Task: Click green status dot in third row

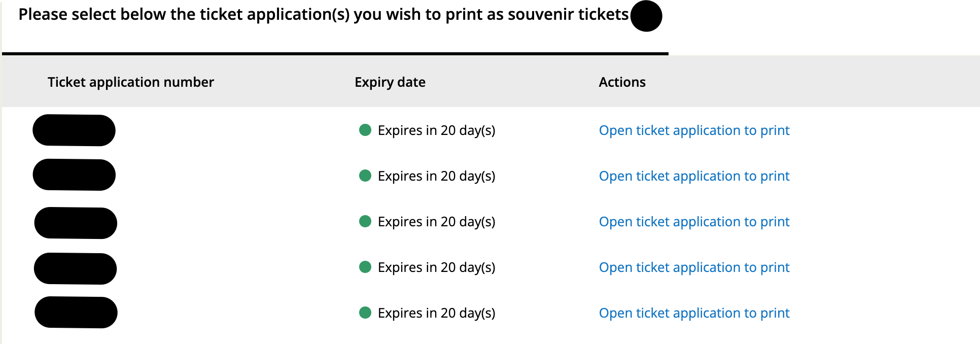Action: coord(365,221)
